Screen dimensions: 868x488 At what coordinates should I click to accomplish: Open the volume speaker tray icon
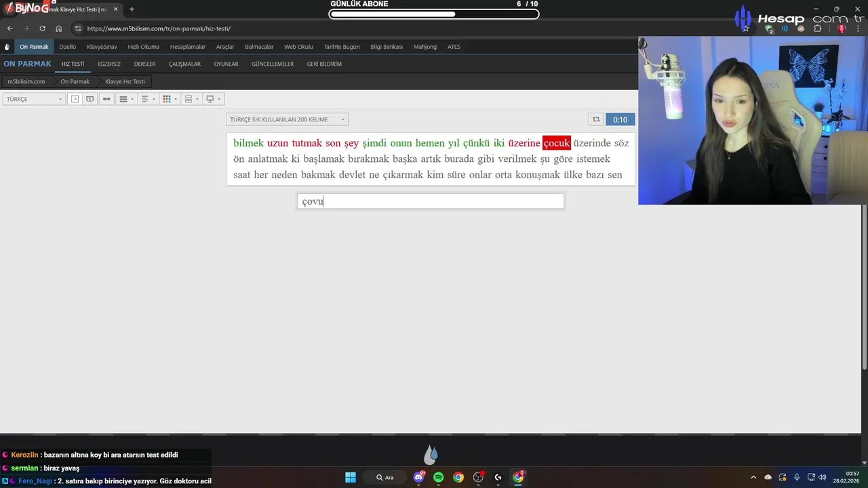click(x=823, y=477)
